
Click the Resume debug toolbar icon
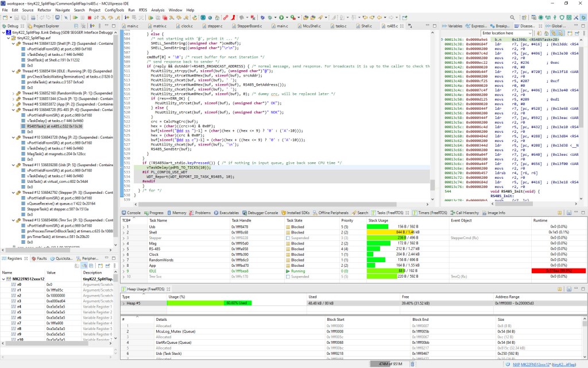[75, 18]
